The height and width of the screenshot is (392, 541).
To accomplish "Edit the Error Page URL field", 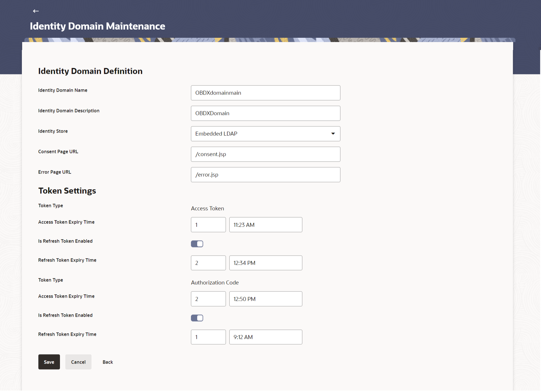I will [265, 175].
